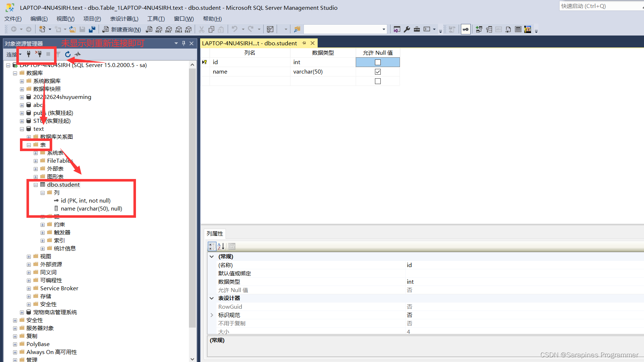
Task: Open the 视图(V) menu
Action: pos(65,19)
